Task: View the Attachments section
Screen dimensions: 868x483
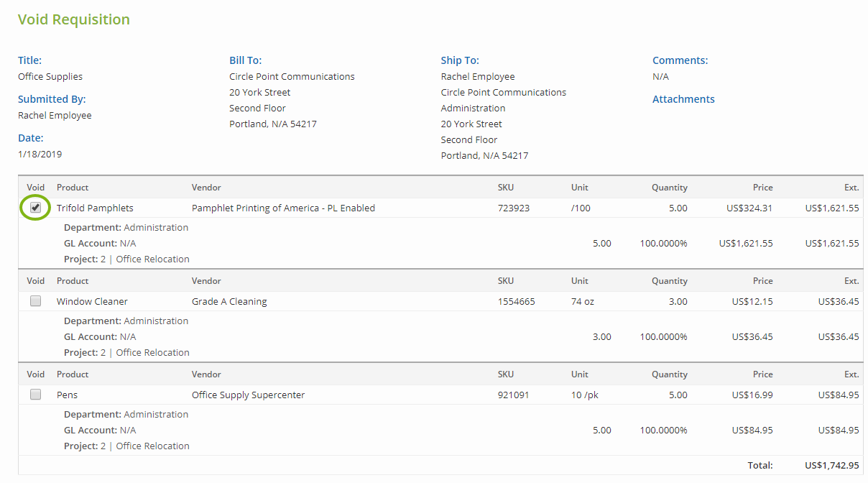Action: [x=683, y=98]
